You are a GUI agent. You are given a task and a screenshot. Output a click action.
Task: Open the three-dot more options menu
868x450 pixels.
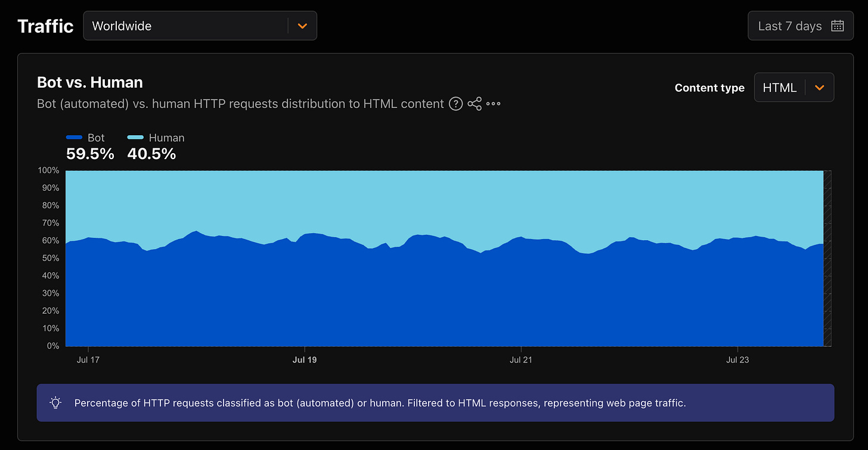click(x=494, y=104)
